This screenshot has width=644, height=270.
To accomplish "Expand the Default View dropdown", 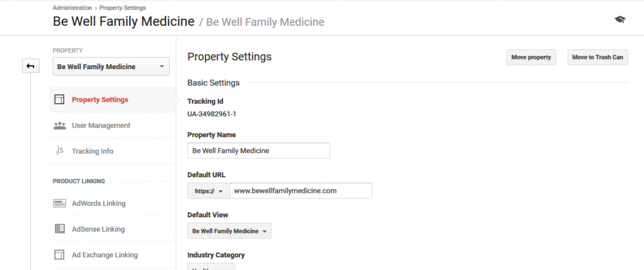I will [x=229, y=231].
